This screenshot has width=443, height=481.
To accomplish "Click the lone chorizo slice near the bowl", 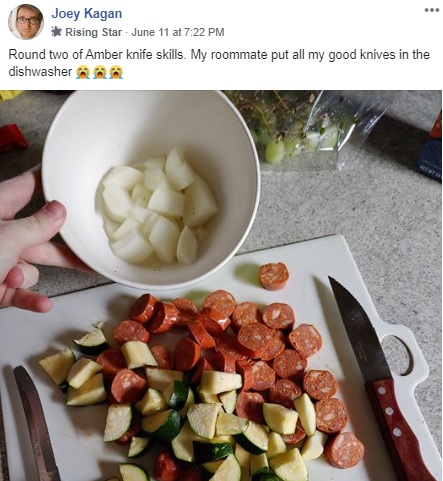I will (x=274, y=276).
